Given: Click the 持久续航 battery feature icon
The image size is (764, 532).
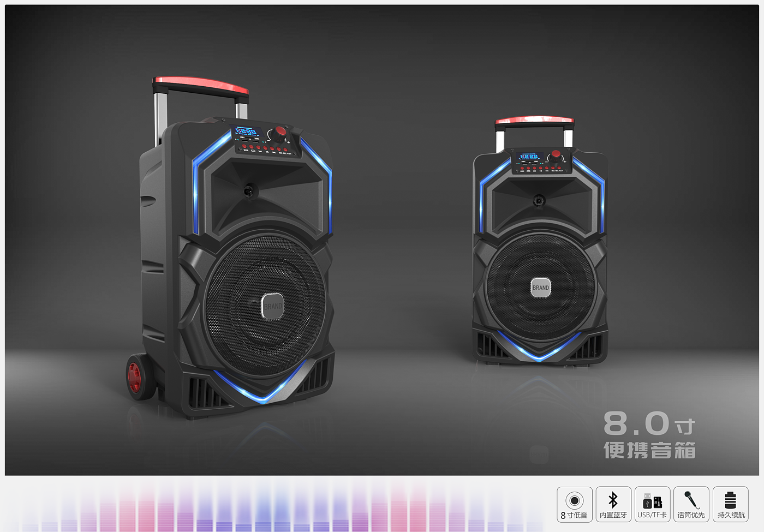Looking at the screenshot, I should point(731,504).
